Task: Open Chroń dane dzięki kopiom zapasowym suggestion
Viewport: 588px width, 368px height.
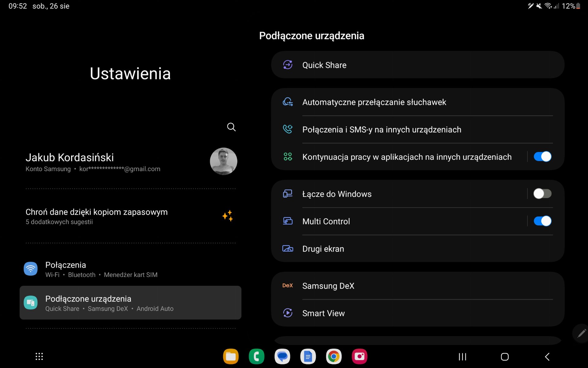Action: (130, 216)
